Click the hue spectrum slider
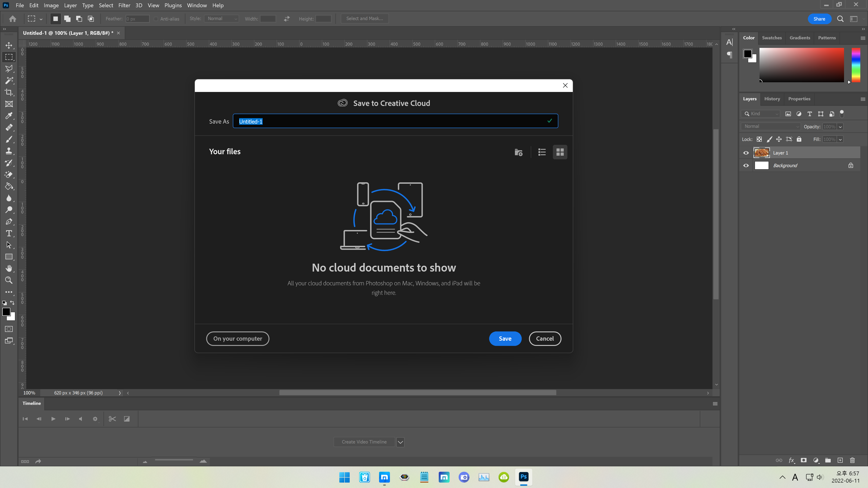 (856, 65)
